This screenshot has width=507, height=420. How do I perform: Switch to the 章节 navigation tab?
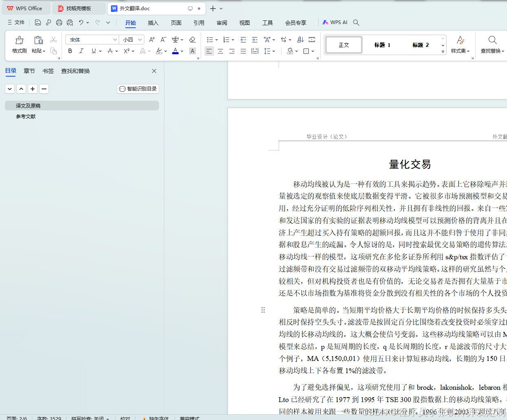click(29, 71)
